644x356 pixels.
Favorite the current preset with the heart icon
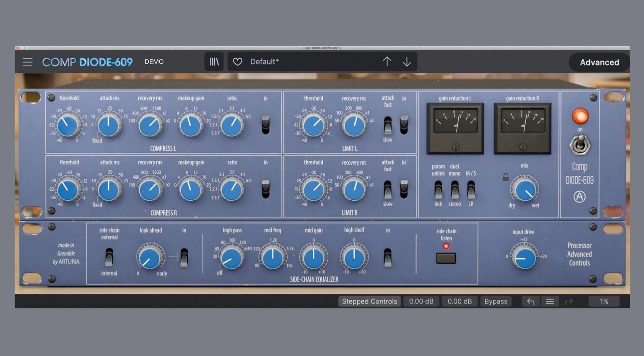237,61
